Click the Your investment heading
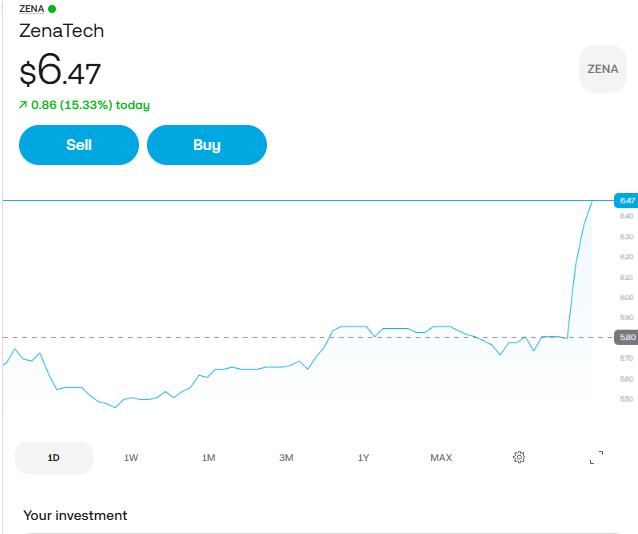Image resolution: width=638 pixels, height=534 pixels. coord(75,515)
